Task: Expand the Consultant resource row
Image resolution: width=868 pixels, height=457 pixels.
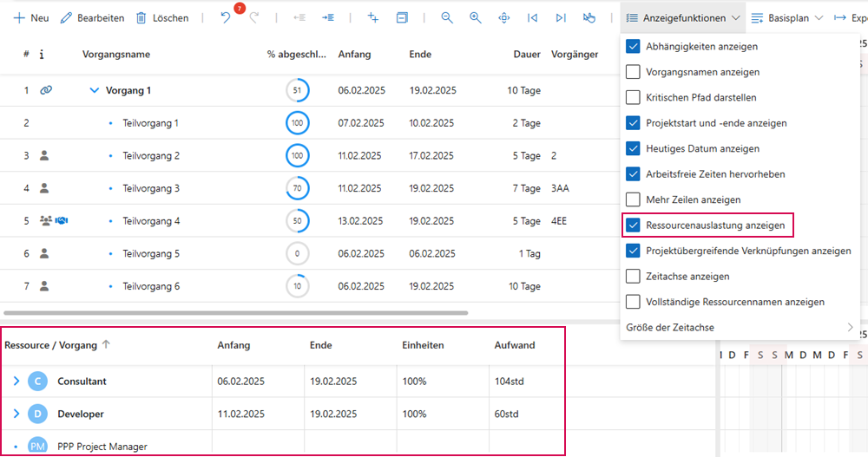Action: coord(16,382)
